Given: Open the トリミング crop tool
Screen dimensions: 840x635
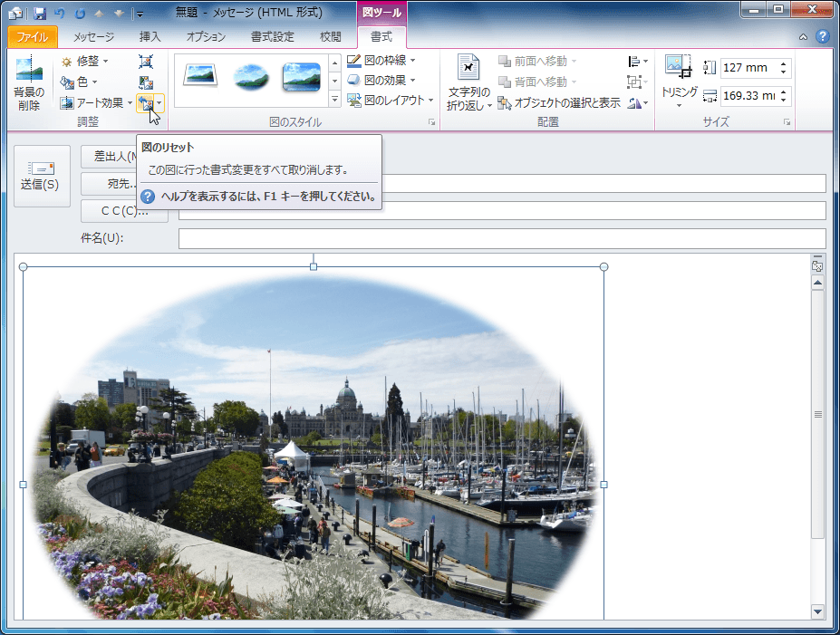Looking at the screenshot, I should pyautogui.click(x=679, y=82).
